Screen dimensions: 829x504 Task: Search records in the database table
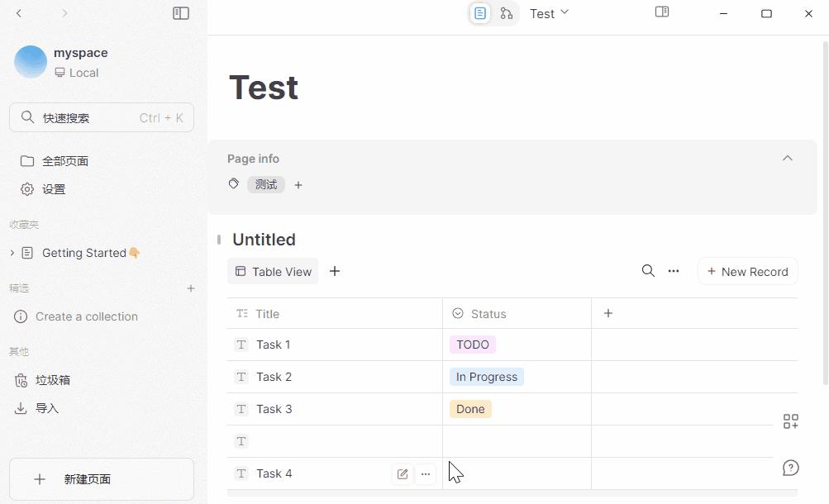point(648,271)
